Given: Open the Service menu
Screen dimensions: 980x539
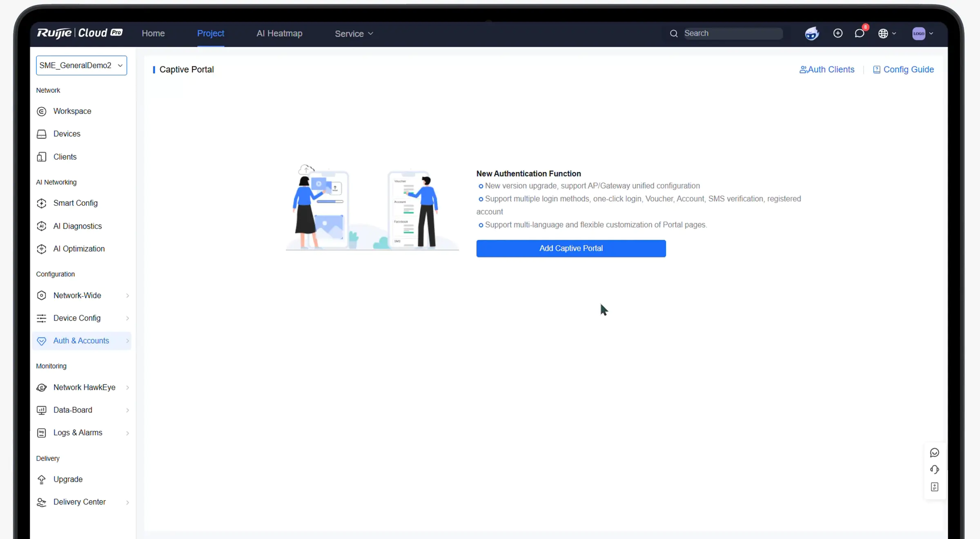Looking at the screenshot, I should 354,33.
